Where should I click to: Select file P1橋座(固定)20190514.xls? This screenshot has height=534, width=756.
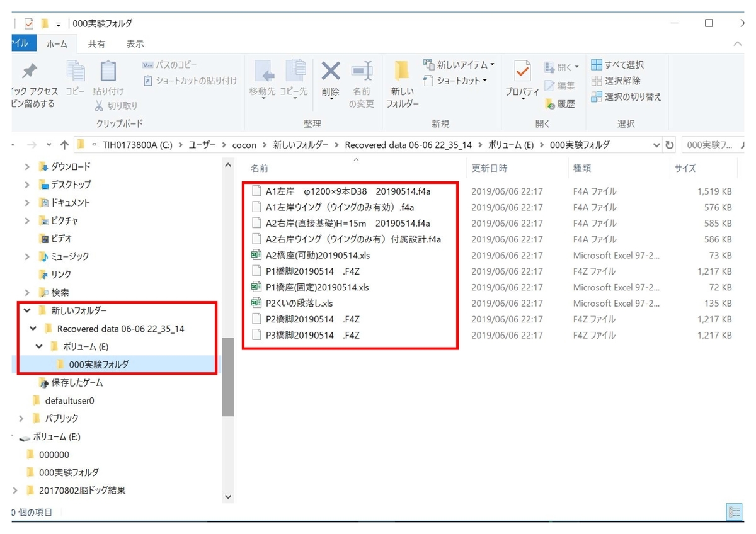point(318,287)
